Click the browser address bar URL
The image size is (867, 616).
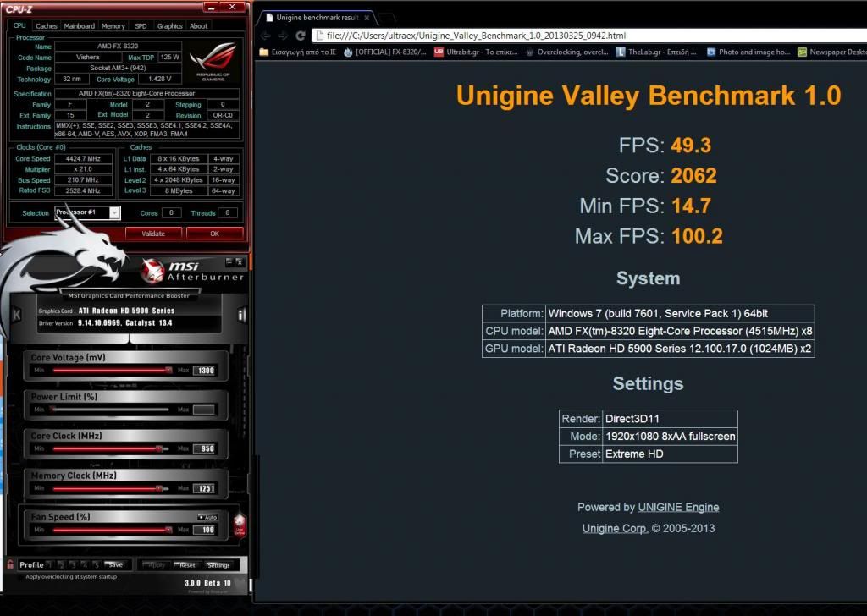click(x=470, y=36)
